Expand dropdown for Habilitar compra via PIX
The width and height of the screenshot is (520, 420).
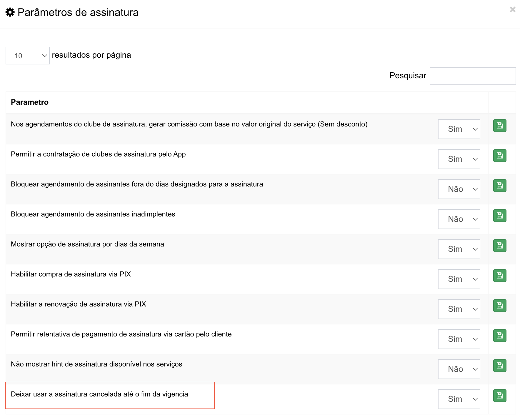(459, 279)
